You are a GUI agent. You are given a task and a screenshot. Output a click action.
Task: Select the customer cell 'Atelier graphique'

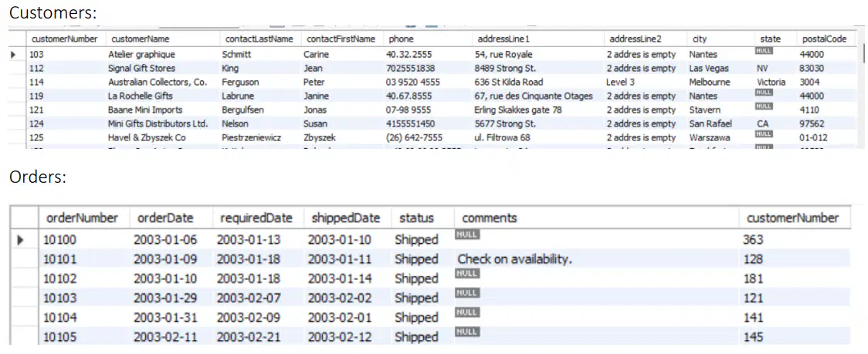[141, 54]
